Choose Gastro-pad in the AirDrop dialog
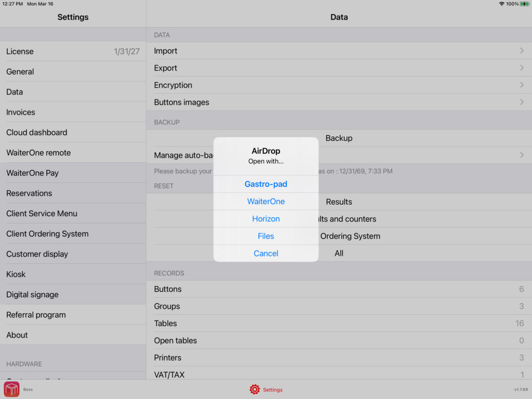This screenshot has height=399, width=532. tap(266, 184)
